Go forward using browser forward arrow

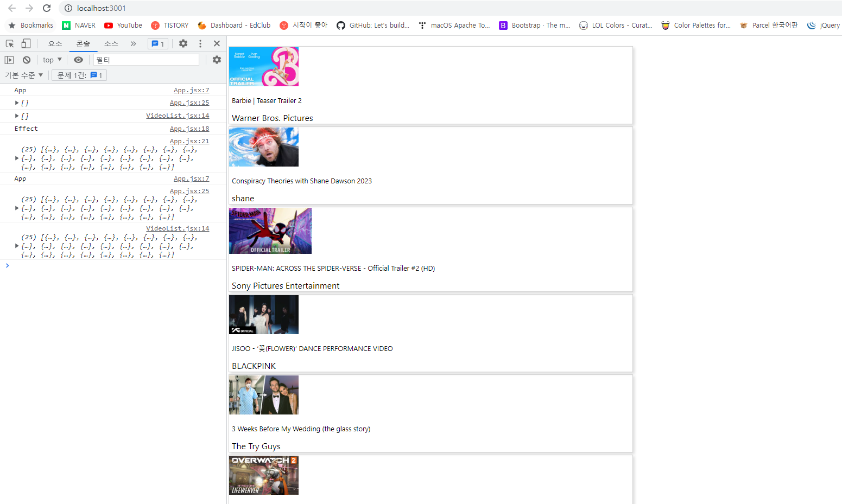pos(29,8)
